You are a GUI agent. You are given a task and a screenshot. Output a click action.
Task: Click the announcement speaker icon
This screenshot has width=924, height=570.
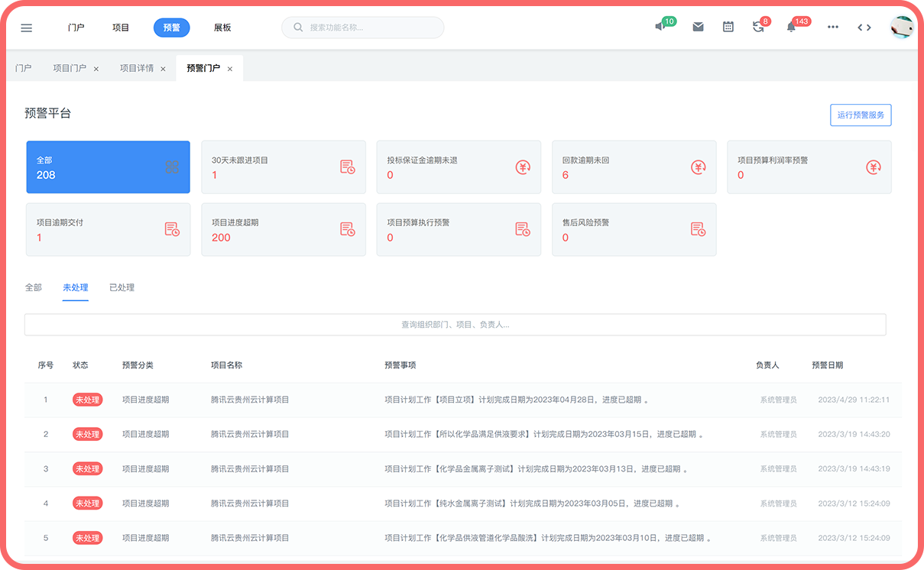point(660,27)
